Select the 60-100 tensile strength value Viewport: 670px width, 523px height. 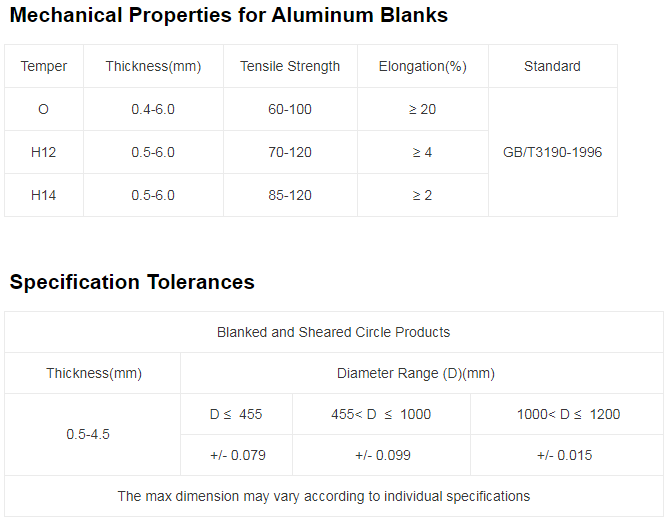click(x=290, y=109)
